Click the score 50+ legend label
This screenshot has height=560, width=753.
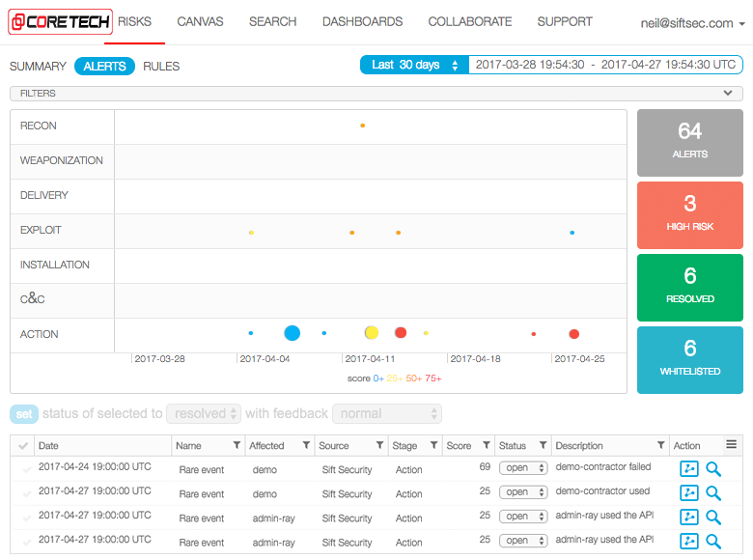point(414,378)
